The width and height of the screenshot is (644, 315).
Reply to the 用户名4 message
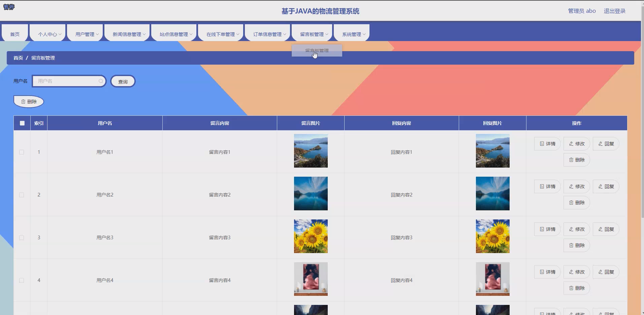(x=606, y=272)
